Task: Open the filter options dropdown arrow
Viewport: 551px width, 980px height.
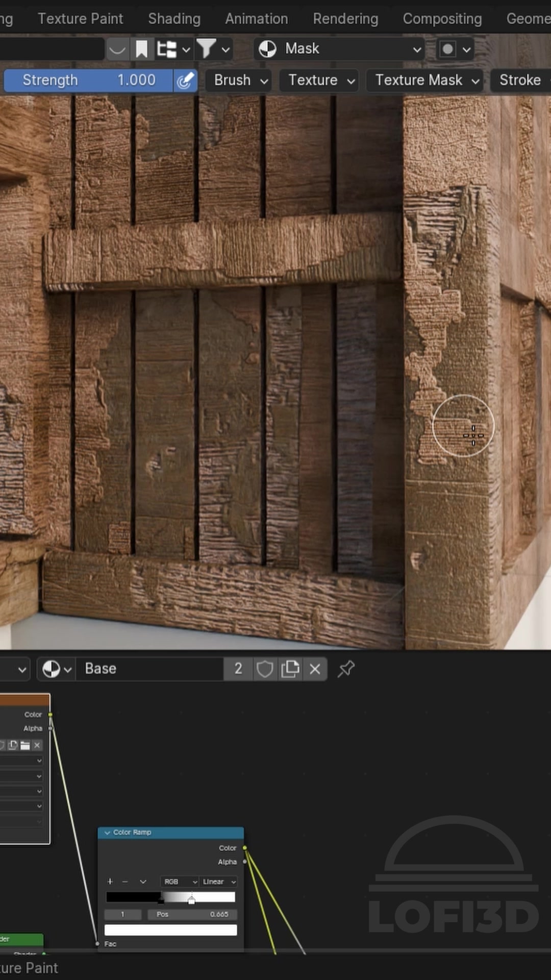Action: click(226, 50)
